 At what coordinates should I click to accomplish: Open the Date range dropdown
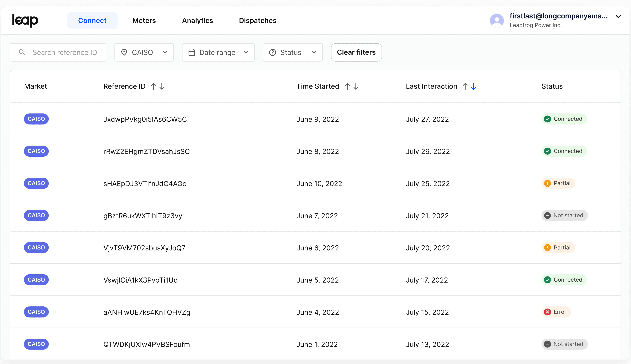click(218, 52)
